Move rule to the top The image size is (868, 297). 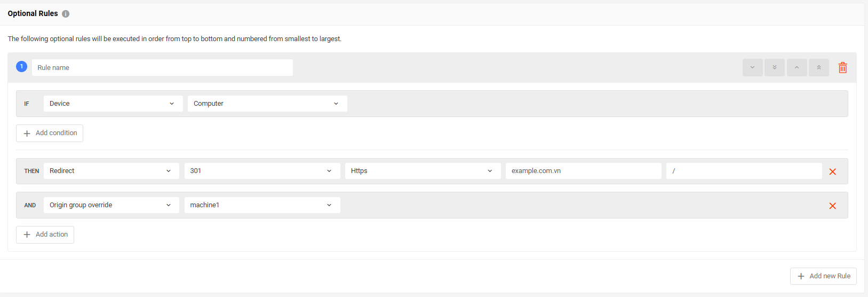coord(819,67)
